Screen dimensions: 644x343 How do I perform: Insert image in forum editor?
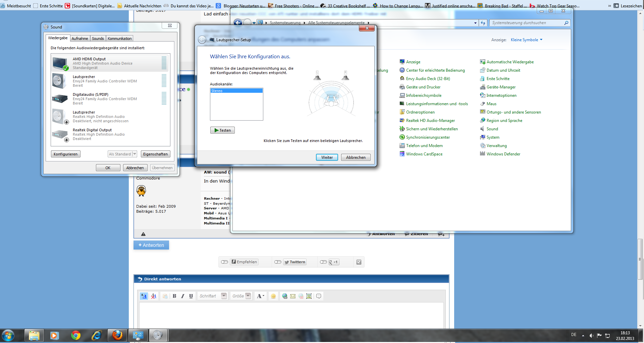[x=309, y=296]
